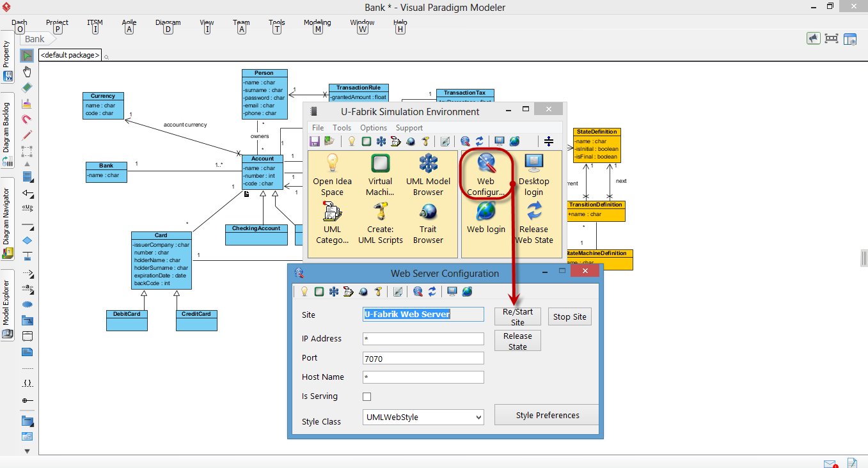Select the Person class in the diagram
Screen dimensions: 868x468
click(264, 94)
